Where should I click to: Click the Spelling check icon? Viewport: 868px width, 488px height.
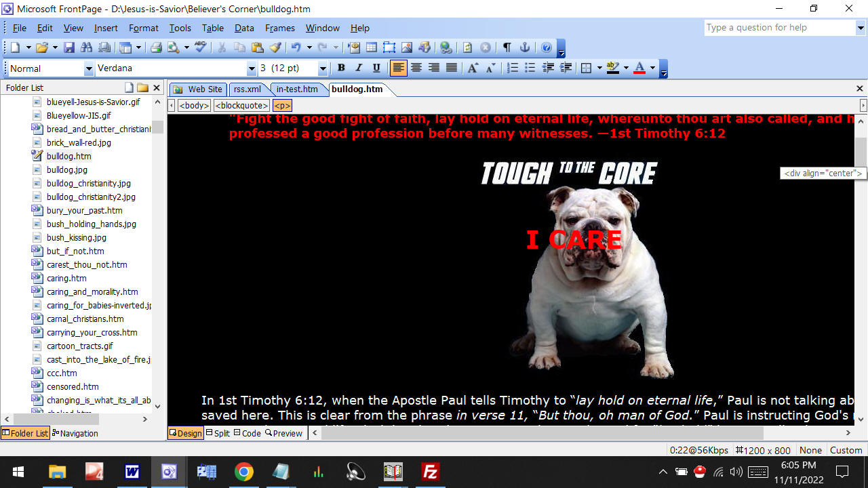pyautogui.click(x=200, y=47)
